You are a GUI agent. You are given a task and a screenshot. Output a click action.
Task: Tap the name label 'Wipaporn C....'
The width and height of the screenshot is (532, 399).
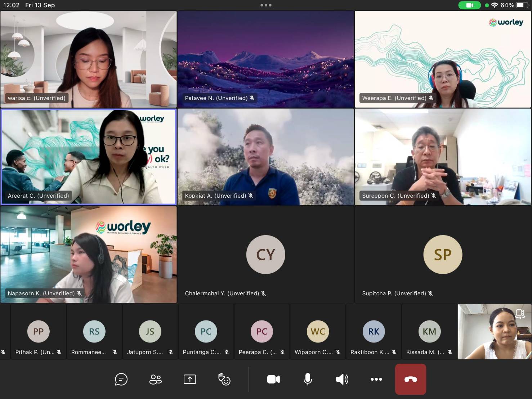tap(314, 352)
